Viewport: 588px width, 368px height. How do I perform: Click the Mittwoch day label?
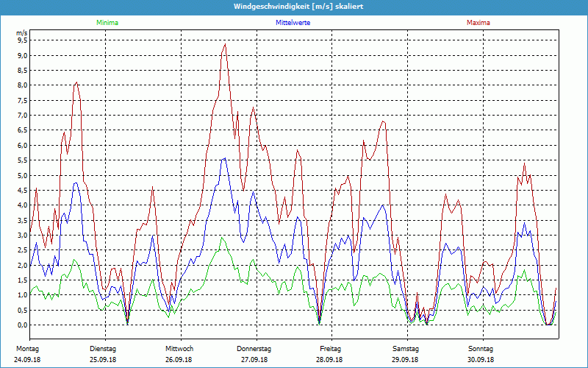tap(179, 349)
